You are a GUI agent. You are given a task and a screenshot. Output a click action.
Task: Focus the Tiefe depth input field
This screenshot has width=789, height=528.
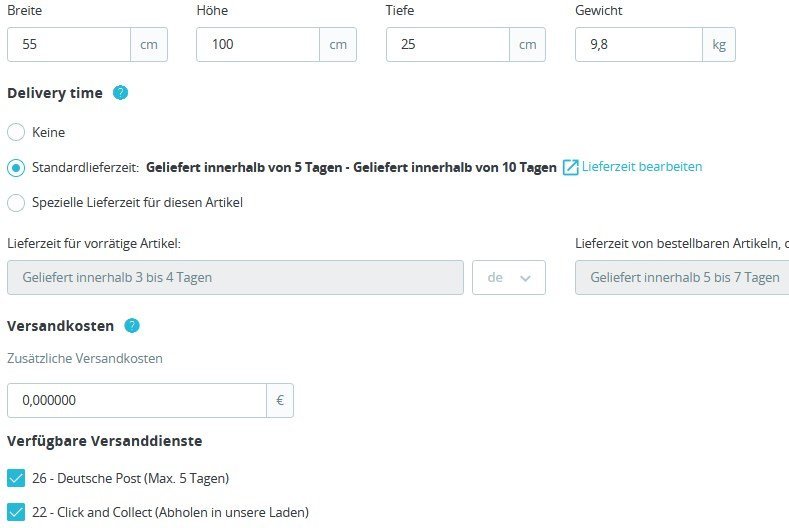click(x=448, y=45)
